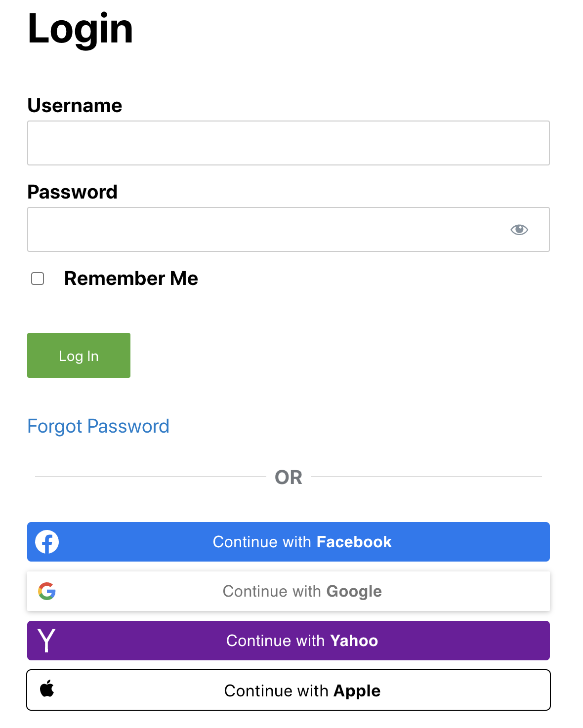This screenshot has height=728, width=583.
Task: Click the Login page heading
Action: (x=80, y=29)
